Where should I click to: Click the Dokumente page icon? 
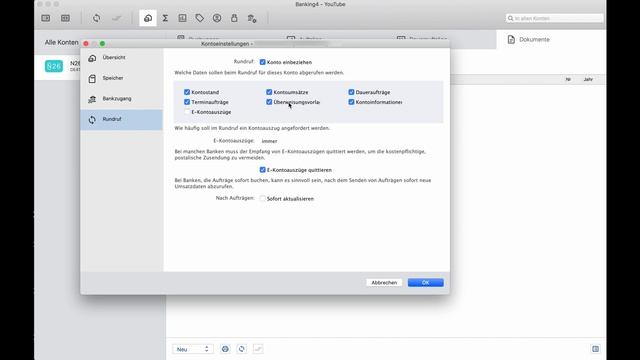[511, 40]
